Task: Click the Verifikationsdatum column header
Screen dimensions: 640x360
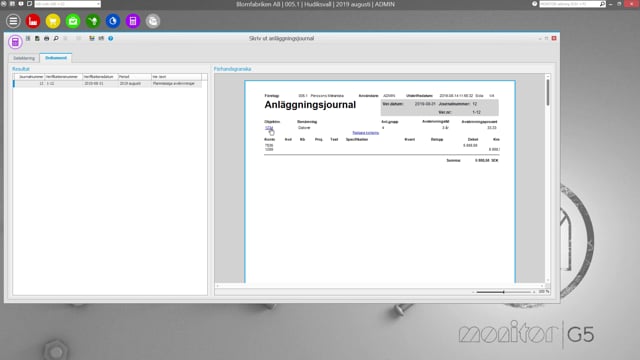Action: [100, 77]
